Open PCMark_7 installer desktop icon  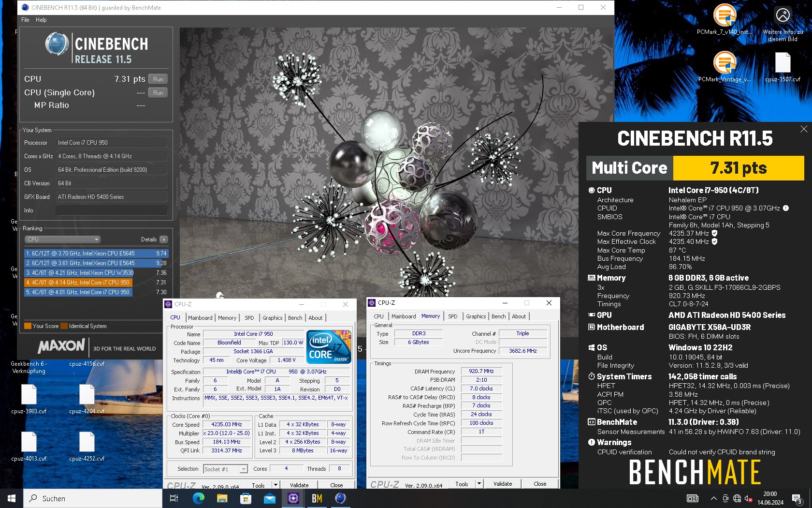coord(724,19)
